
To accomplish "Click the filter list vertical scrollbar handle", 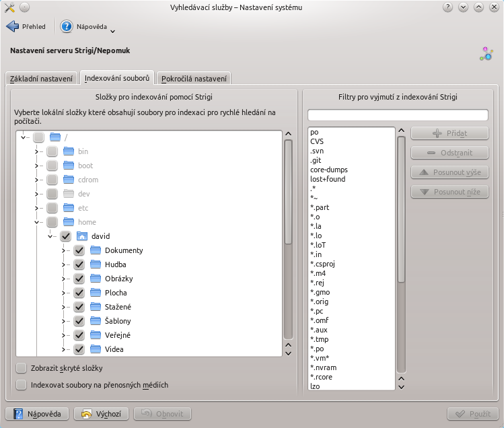I will (x=401, y=210).
